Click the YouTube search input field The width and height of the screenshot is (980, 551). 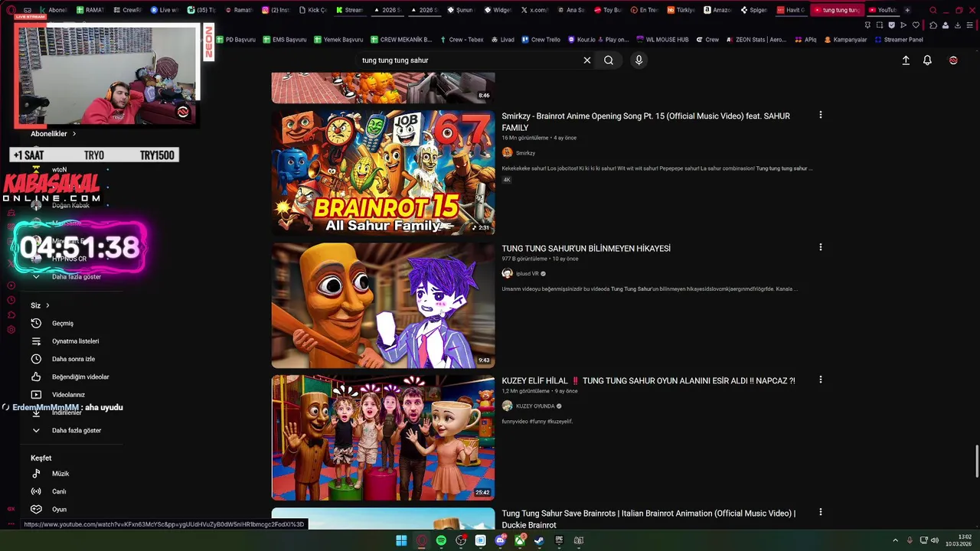(x=467, y=60)
